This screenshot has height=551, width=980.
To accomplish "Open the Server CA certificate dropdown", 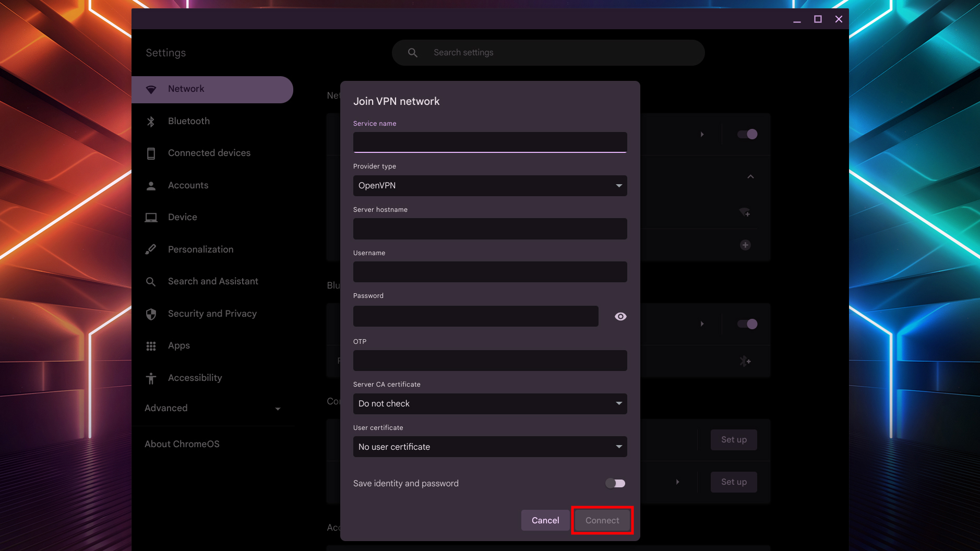I will pyautogui.click(x=490, y=404).
